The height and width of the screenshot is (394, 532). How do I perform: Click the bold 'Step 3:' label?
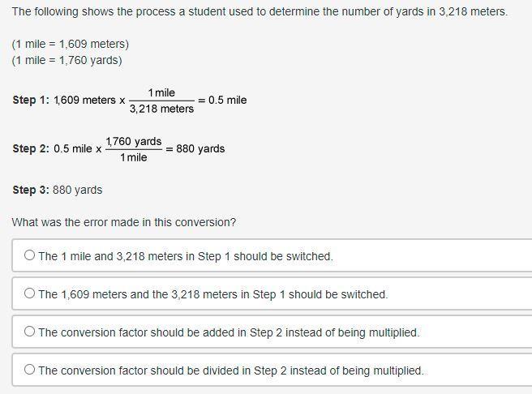point(31,190)
